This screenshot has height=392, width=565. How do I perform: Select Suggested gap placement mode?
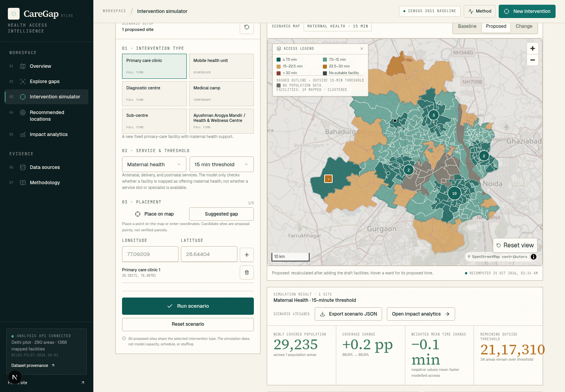(221, 214)
